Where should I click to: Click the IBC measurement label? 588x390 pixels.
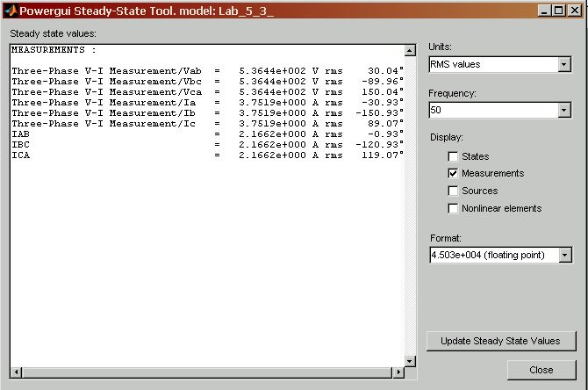coord(21,145)
